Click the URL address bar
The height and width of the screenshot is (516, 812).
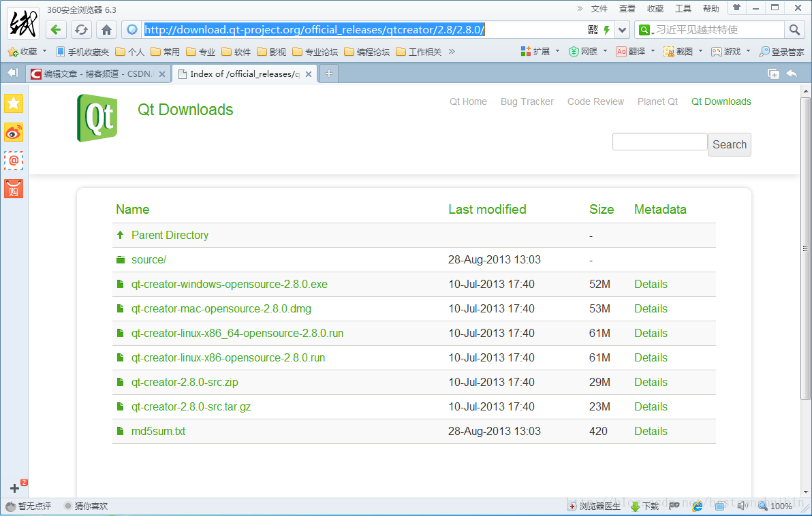[x=362, y=29]
